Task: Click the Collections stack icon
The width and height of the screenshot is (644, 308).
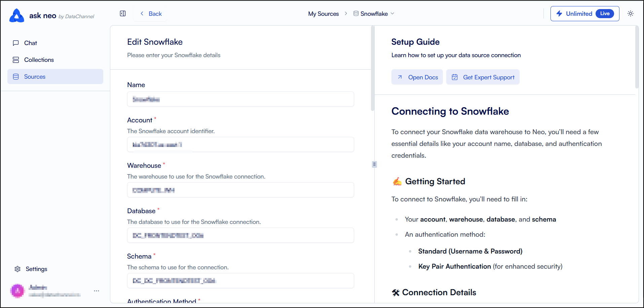Action: 16,60
